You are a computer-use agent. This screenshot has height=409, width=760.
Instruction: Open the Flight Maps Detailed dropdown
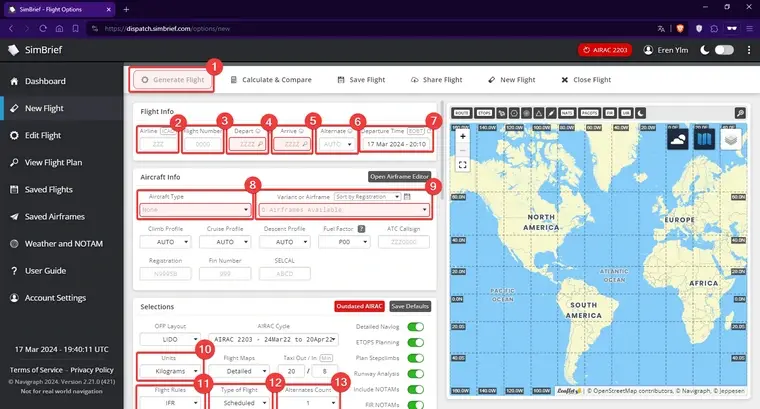click(x=239, y=371)
